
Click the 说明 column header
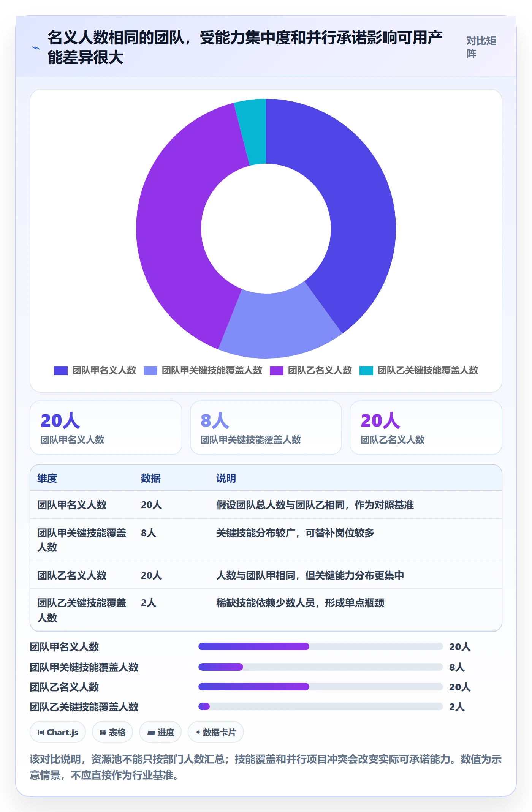tap(226, 478)
